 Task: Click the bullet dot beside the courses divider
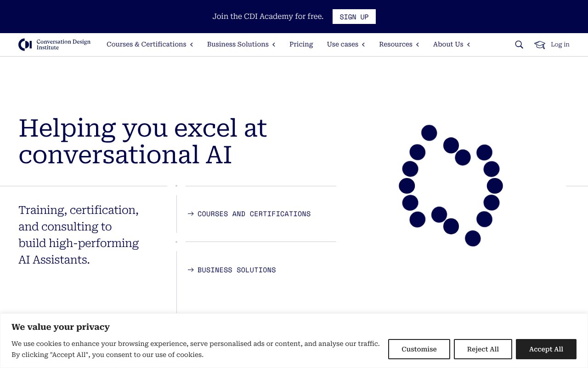176,185
